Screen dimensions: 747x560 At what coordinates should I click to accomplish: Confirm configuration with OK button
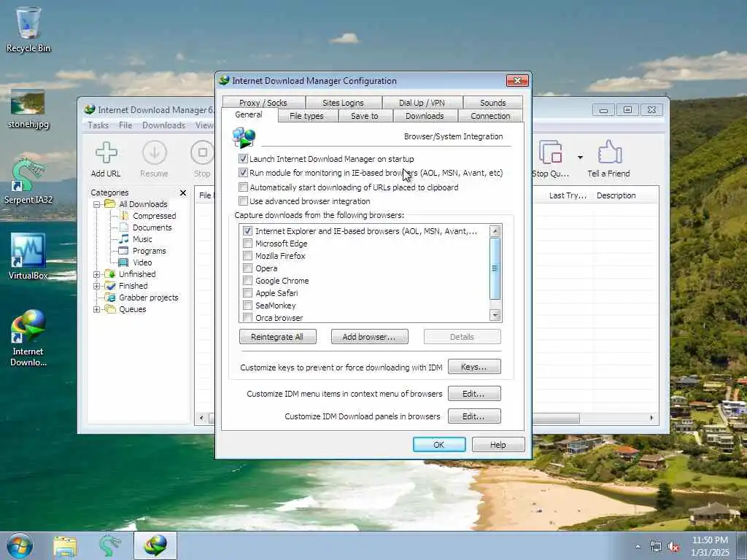(x=438, y=444)
